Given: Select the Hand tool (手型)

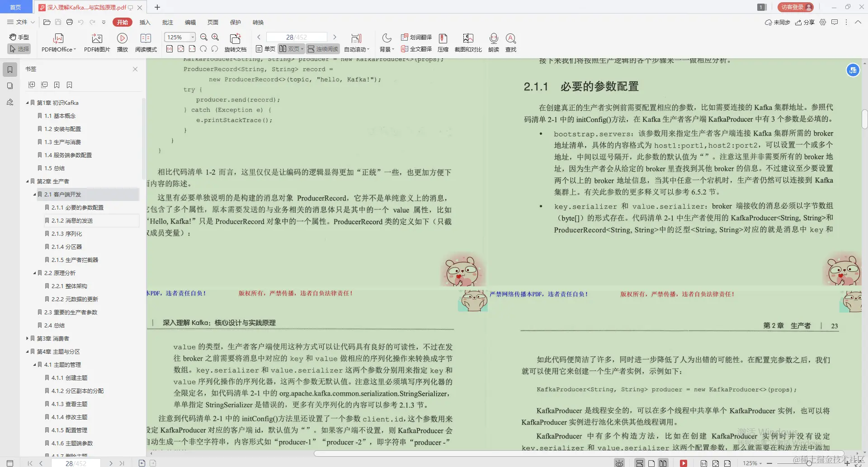Looking at the screenshot, I should (19, 37).
